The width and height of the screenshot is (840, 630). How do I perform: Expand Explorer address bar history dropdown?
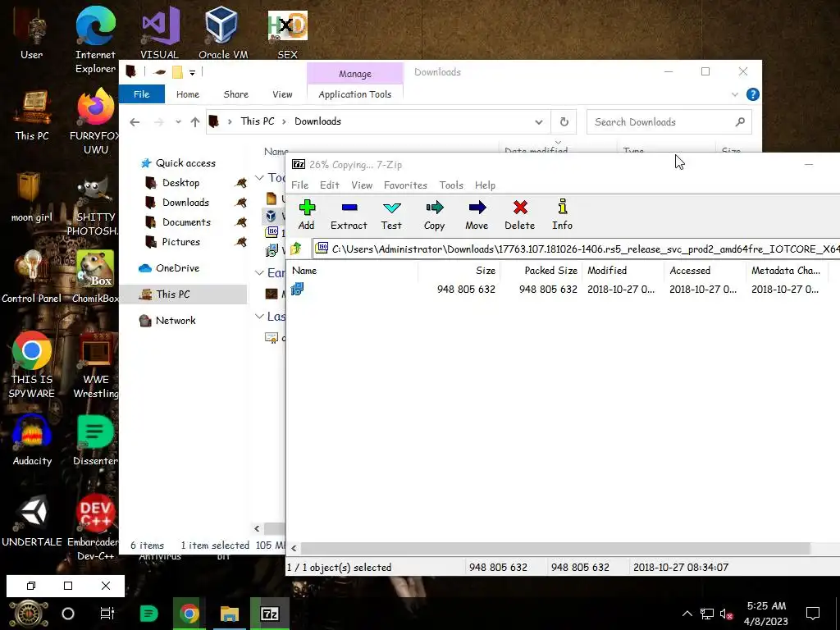pyautogui.click(x=538, y=122)
